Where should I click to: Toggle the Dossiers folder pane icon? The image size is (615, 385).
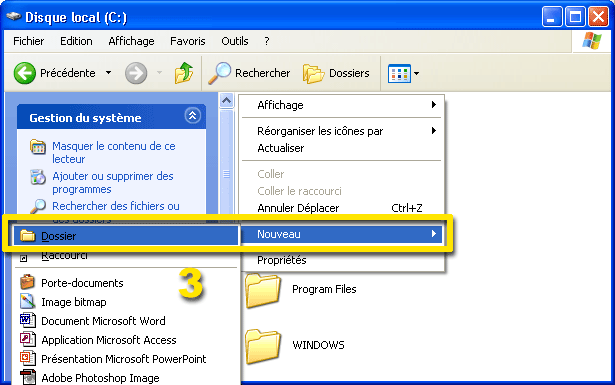(x=313, y=74)
